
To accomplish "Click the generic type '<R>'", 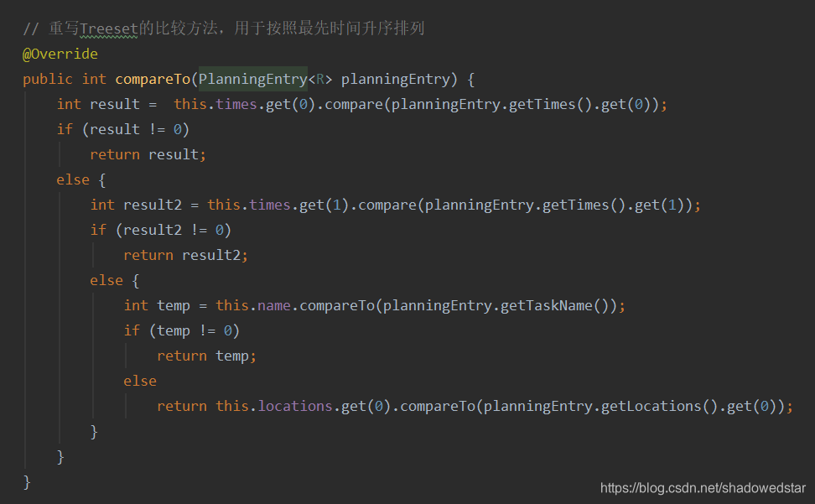I will pyautogui.click(x=320, y=79).
